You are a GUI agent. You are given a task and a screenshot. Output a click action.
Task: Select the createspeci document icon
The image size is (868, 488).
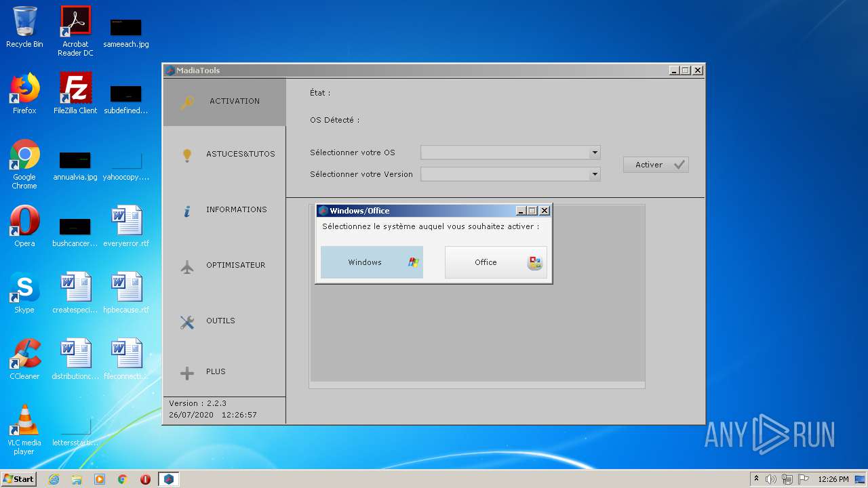tap(75, 293)
